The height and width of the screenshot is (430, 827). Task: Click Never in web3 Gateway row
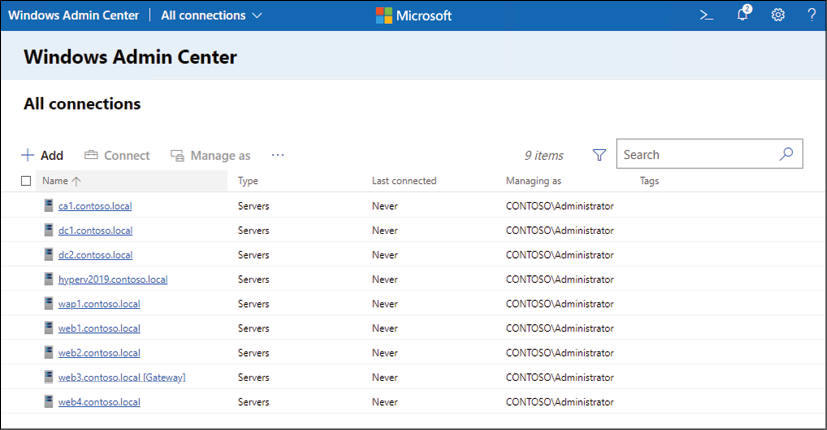384,377
